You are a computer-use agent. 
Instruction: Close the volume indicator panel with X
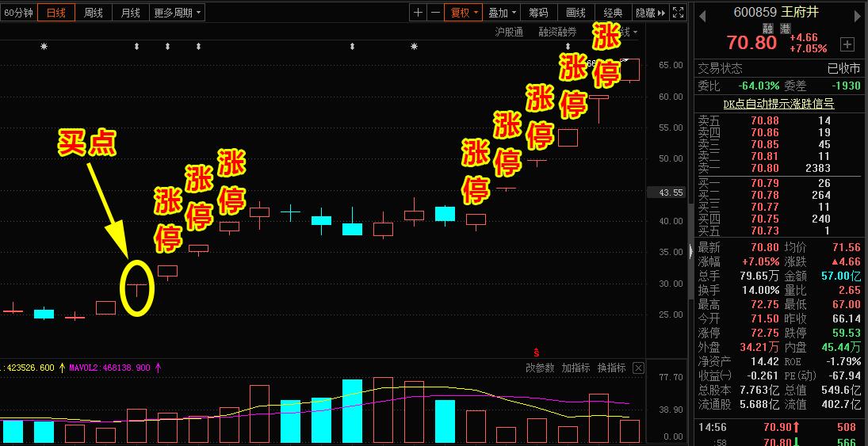click(x=638, y=368)
